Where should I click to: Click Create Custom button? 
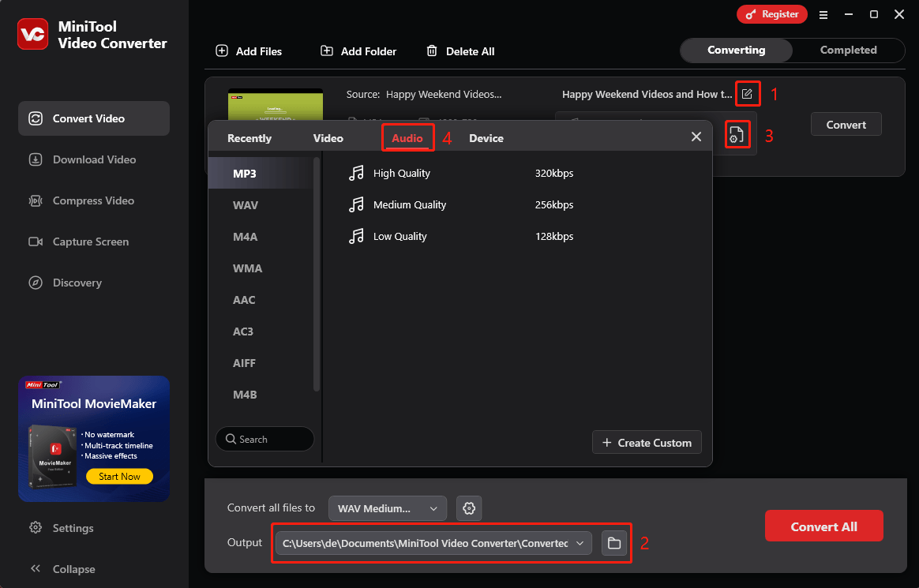click(x=647, y=443)
